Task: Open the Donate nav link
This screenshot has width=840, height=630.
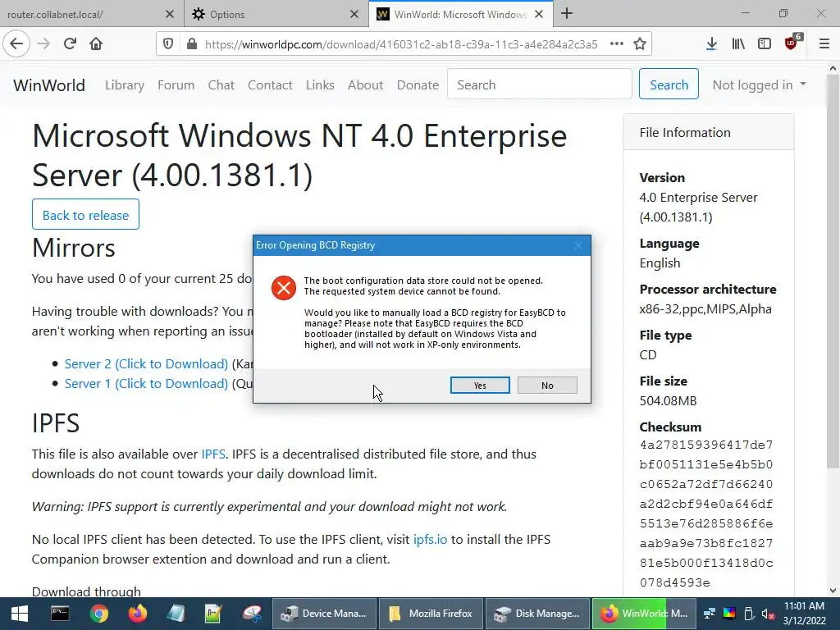Action: pos(418,85)
